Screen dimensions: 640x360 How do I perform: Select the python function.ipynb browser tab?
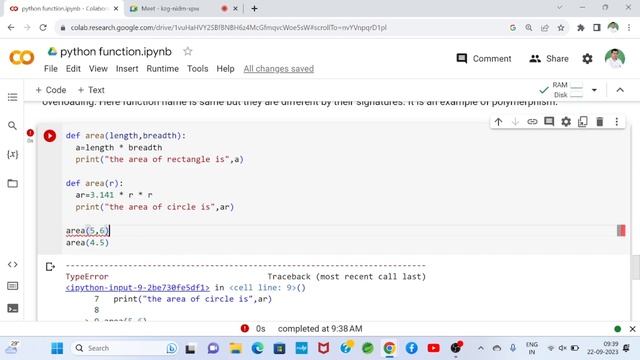(64, 9)
